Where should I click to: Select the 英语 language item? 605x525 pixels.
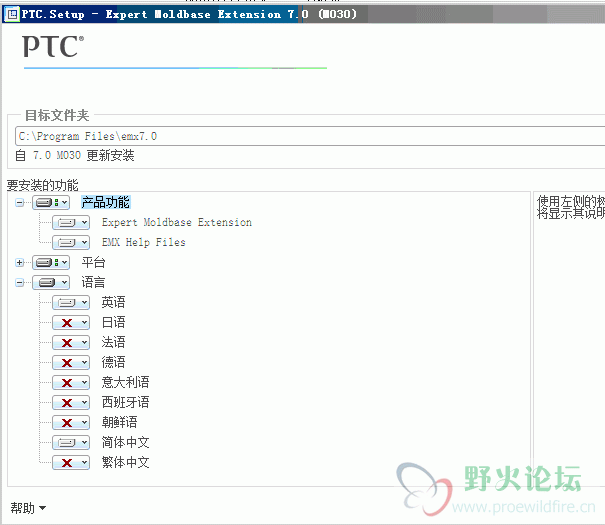[x=113, y=302]
